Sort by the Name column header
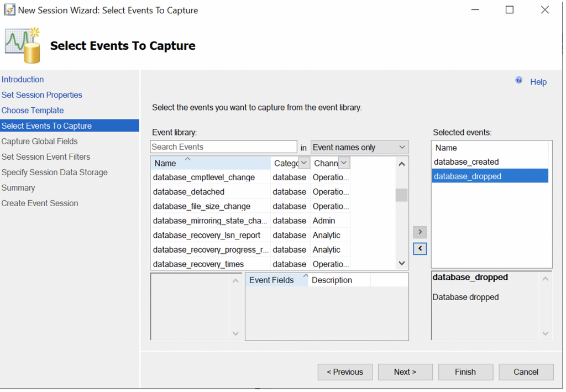 (166, 163)
